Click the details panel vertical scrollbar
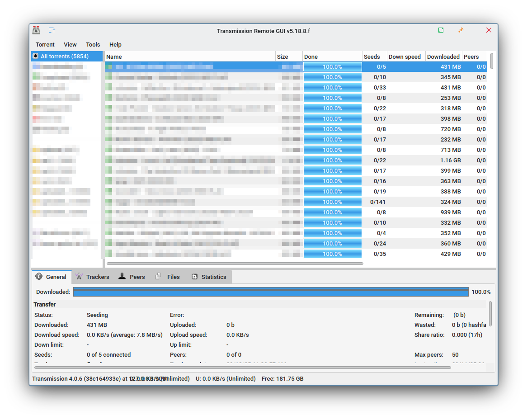The height and width of the screenshot is (420, 527). point(490,314)
